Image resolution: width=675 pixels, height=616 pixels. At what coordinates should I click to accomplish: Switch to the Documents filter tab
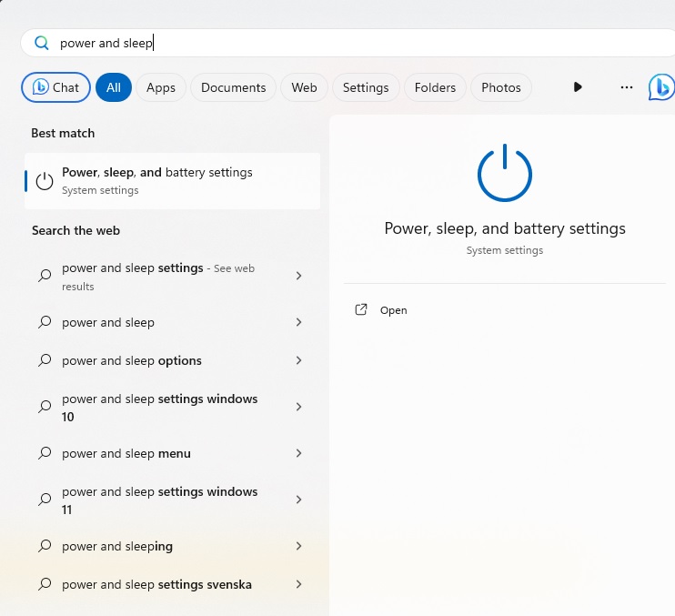pos(233,87)
